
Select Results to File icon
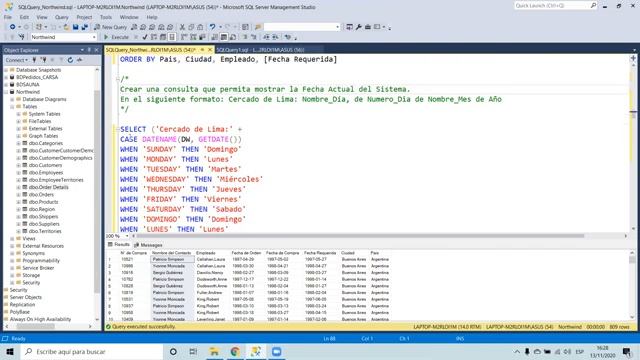pos(233,37)
